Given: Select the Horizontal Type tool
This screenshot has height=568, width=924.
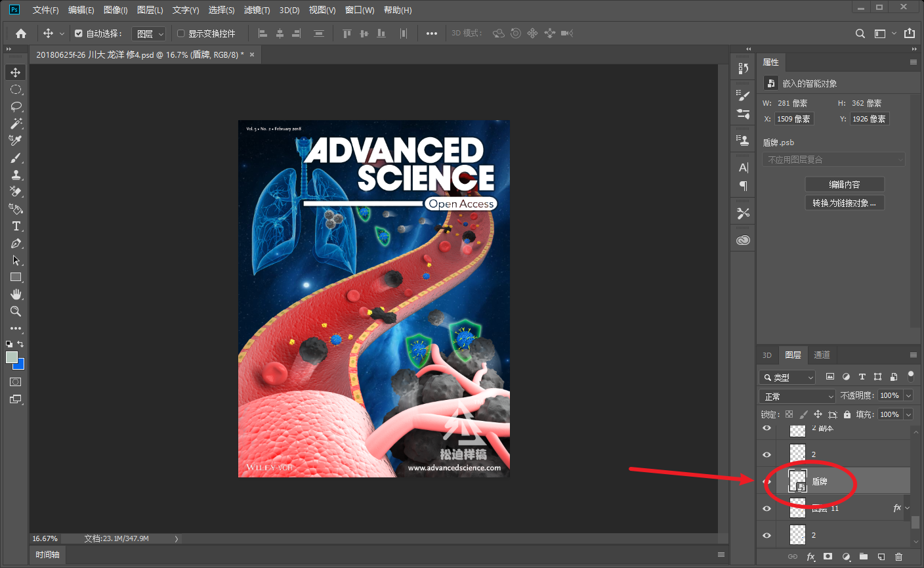Looking at the screenshot, I should point(16,226).
